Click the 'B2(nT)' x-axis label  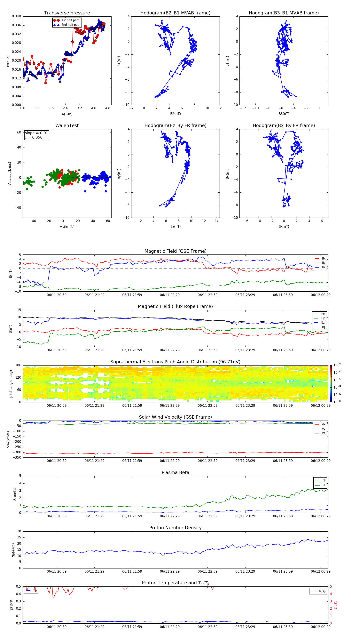pos(175,114)
